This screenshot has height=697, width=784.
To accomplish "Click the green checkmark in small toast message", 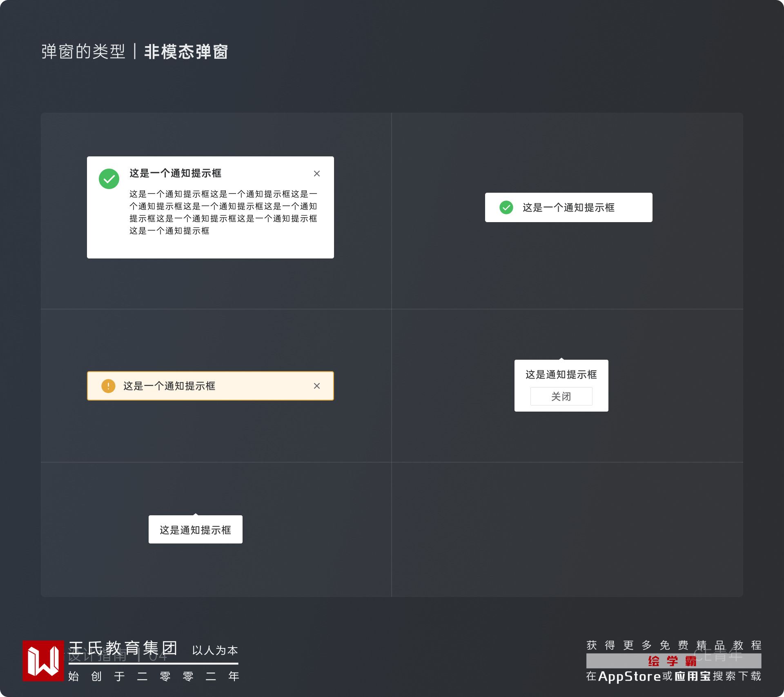I will pyautogui.click(x=506, y=207).
